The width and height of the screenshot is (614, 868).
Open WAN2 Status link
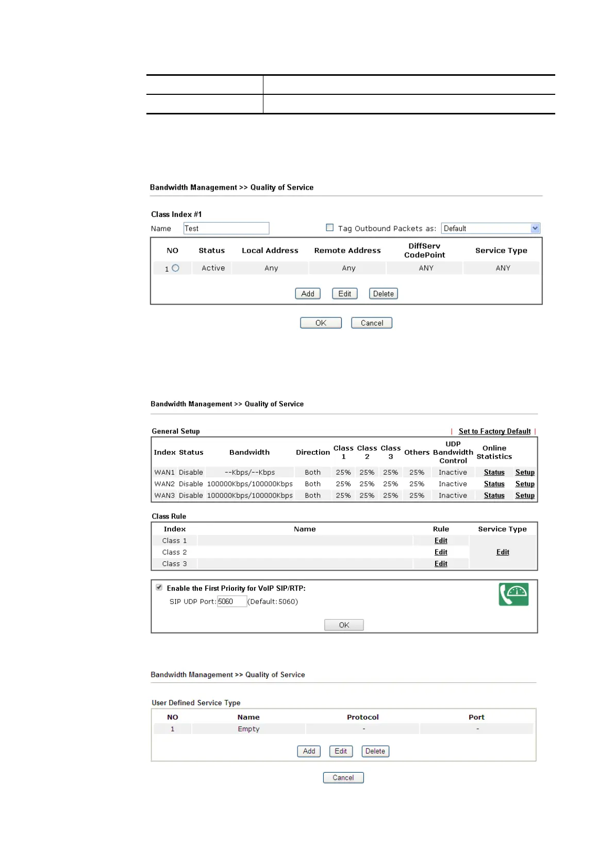click(494, 483)
